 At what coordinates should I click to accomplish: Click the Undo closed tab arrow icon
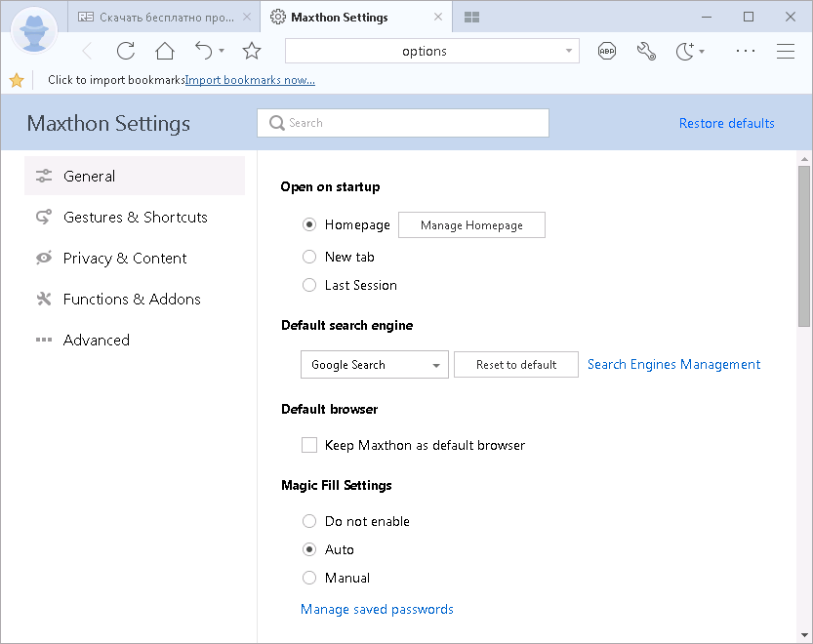coord(203,51)
